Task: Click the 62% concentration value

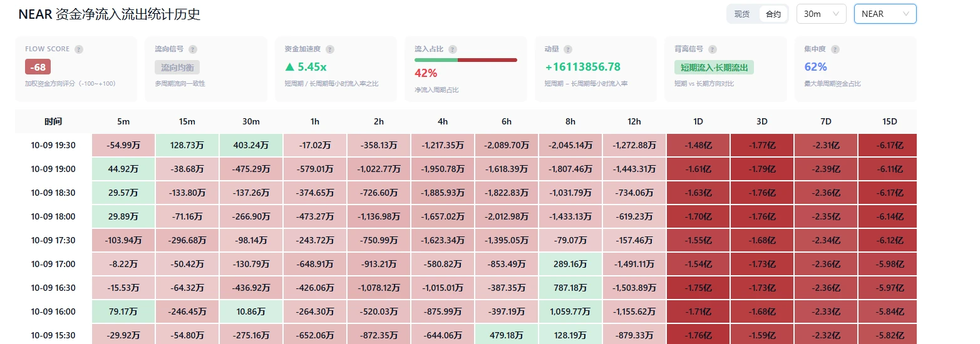Action: 815,66
